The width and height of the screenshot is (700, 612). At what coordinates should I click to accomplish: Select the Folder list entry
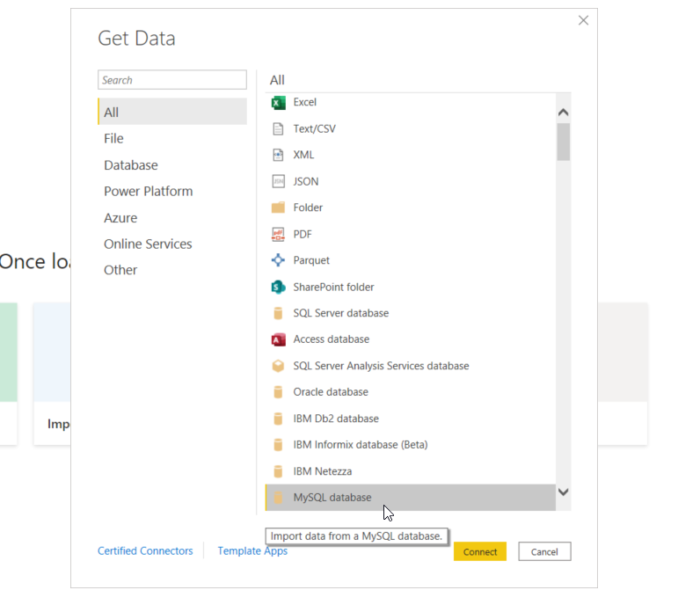click(411, 208)
